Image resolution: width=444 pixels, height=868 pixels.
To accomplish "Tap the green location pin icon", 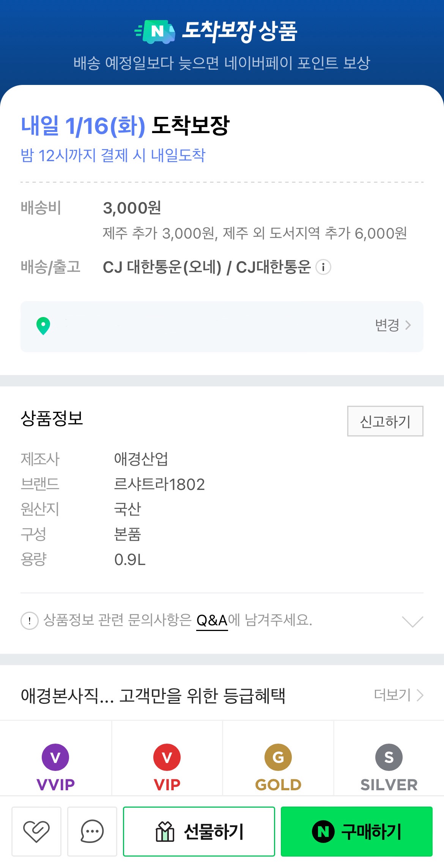I will point(43,326).
